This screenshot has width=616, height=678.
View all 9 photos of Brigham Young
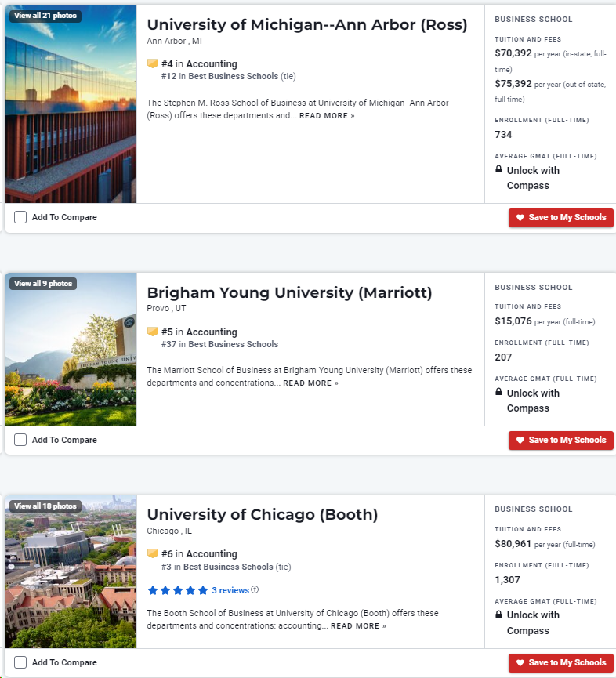43,284
